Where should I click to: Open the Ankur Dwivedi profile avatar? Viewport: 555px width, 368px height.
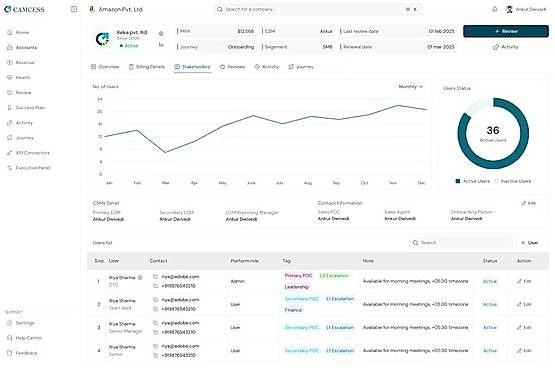(509, 9)
